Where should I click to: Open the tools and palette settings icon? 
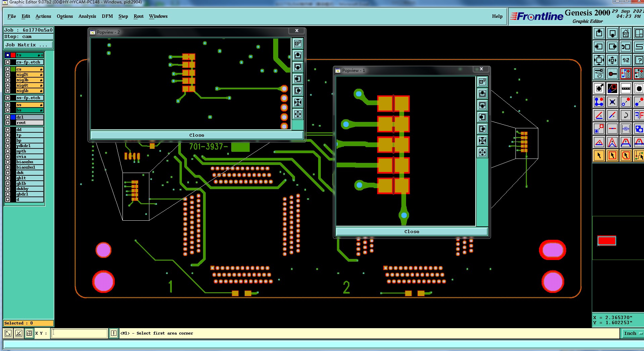[x=599, y=73]
